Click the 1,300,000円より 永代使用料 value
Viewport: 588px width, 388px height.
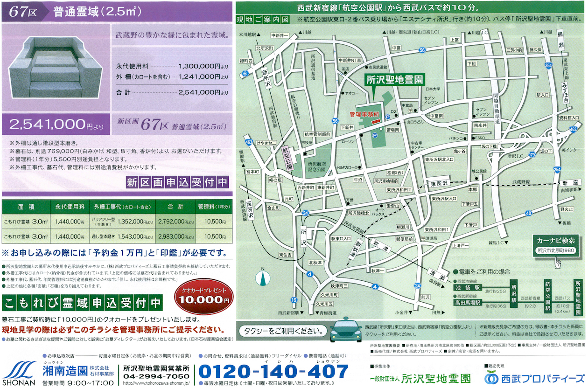click(x=203, y=66)
